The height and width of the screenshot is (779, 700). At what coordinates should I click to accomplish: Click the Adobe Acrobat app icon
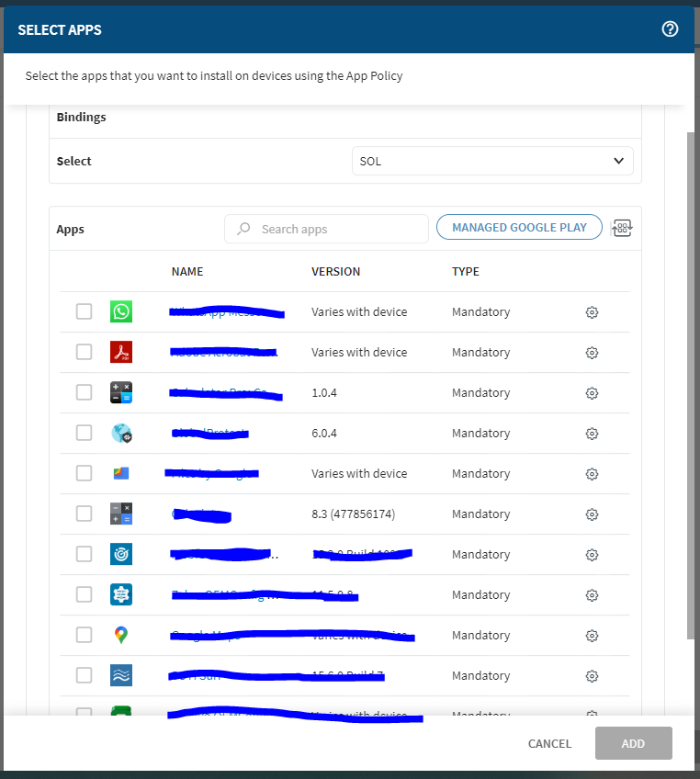121,352
